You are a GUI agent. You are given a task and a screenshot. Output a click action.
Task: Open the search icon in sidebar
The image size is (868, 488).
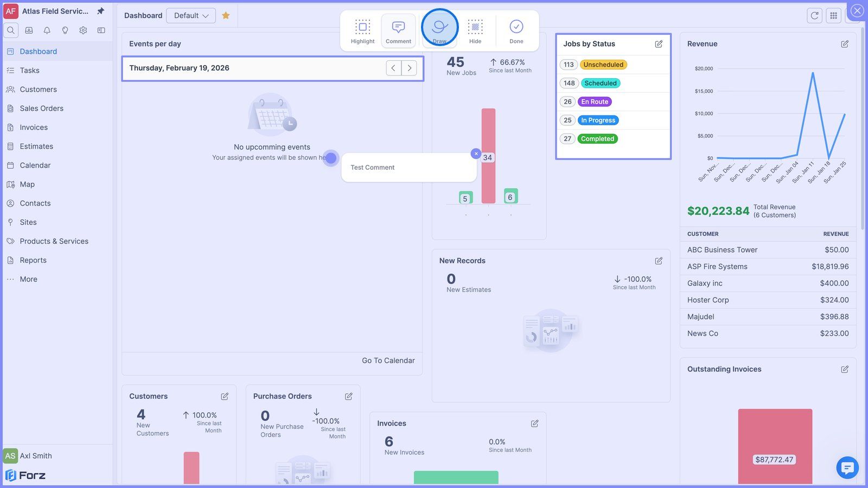click(11, 30)
